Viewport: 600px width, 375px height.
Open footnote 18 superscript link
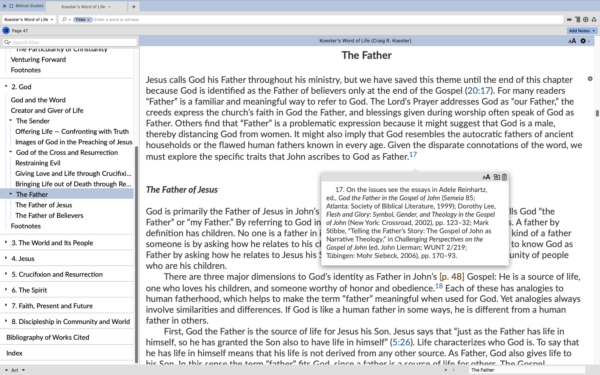(439, 286)
